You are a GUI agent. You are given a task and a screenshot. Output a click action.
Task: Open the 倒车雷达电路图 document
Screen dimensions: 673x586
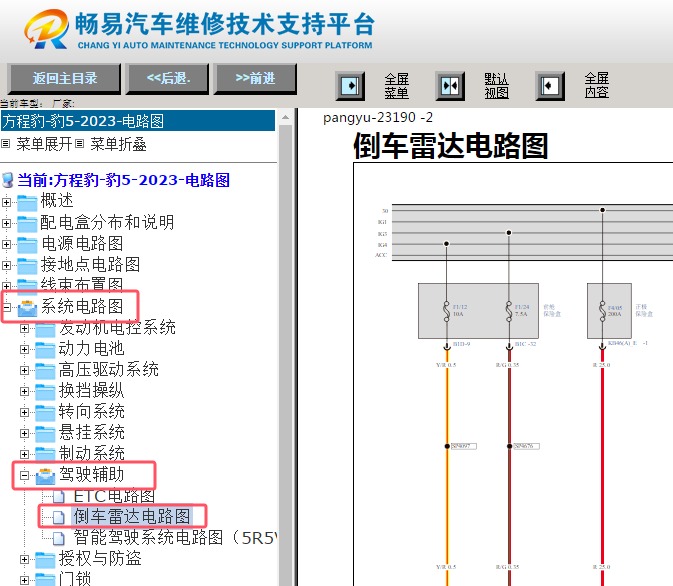132,516
